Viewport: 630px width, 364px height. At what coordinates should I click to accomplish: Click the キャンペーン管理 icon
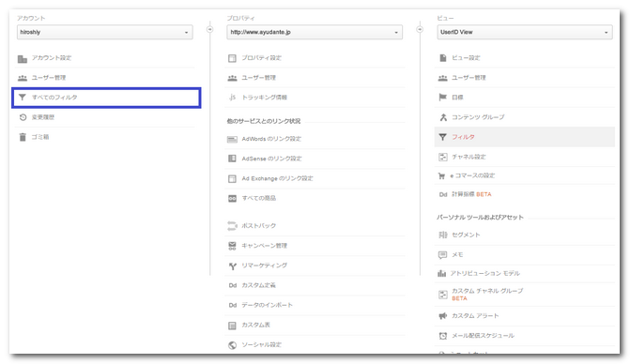pos(232,246)
